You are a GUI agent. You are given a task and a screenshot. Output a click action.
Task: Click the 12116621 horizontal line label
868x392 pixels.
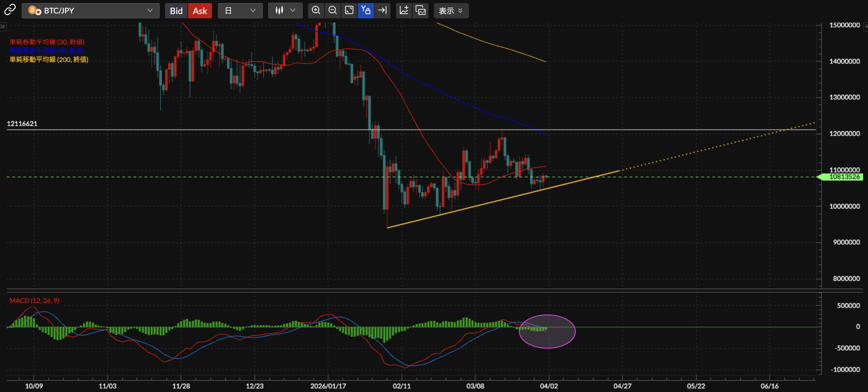(x=22, y=123)
